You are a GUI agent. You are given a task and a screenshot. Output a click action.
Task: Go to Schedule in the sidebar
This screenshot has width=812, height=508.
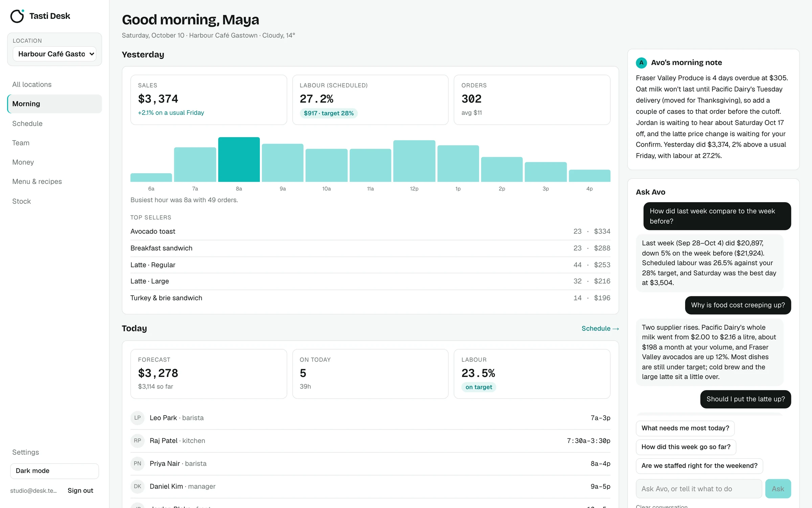[54, 123]
